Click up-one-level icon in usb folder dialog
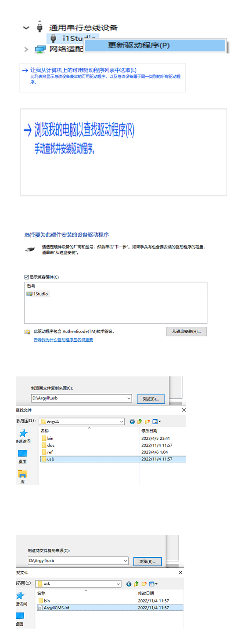This screenshot has width=237, height=644. 136,584
